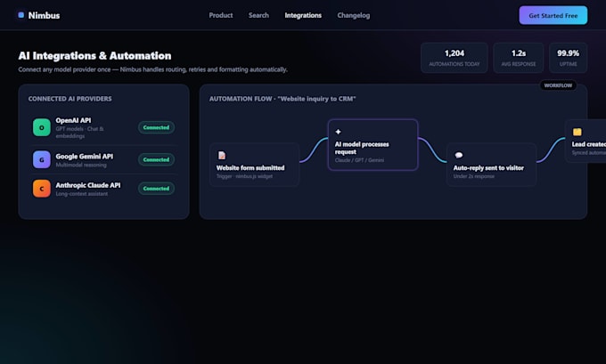Select the Integrations nav tab

[x=303, y=15]
